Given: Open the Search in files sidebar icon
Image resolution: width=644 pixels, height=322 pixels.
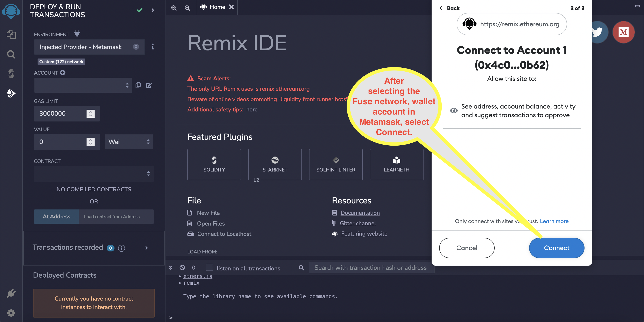Looking at the screenshot, I should [11, 54].
